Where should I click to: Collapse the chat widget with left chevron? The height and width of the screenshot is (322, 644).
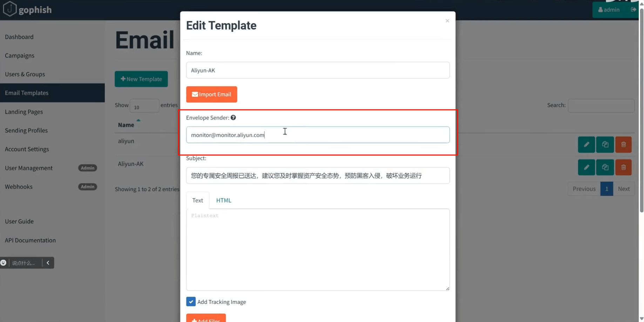(x=48, y=263)
